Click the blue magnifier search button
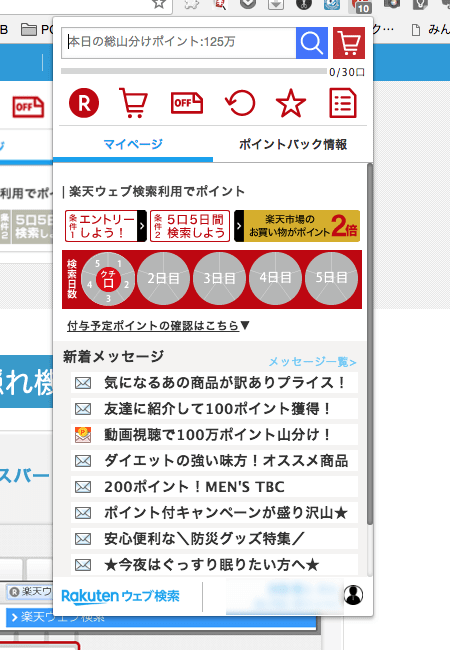 (x=312, y=43)
